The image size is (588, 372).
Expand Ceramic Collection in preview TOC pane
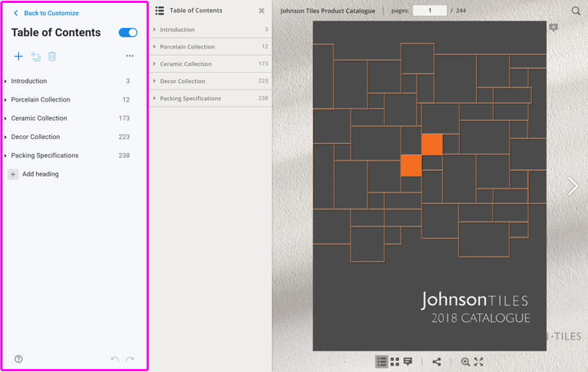[x=154, y=64]
